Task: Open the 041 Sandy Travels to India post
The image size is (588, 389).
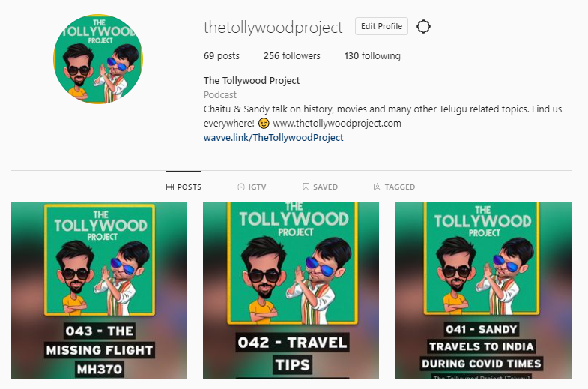Action: [483, 290]
